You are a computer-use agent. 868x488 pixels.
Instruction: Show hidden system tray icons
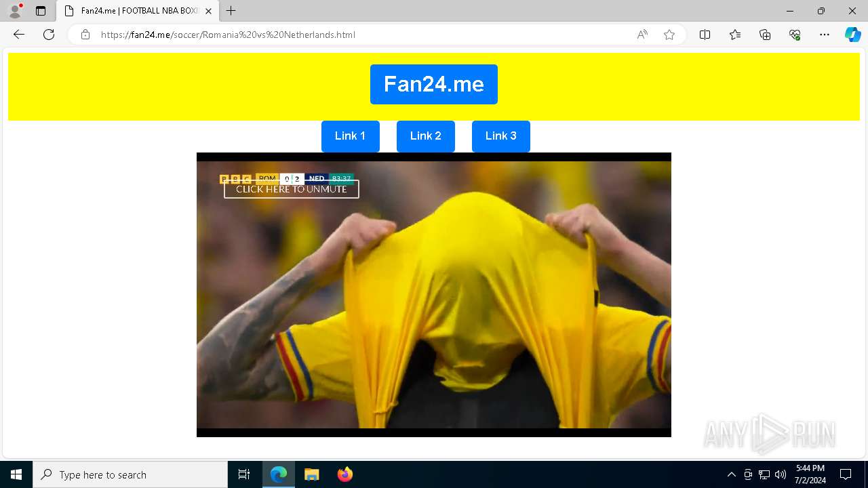tap(731, 474)
